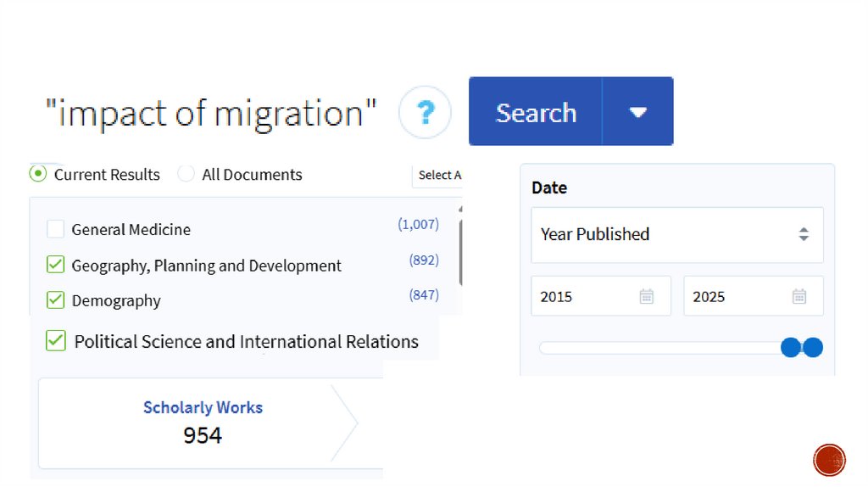The image size is (868, 487).
Task: Expand the Search button dropdown arrow
Action: point(638,112)
